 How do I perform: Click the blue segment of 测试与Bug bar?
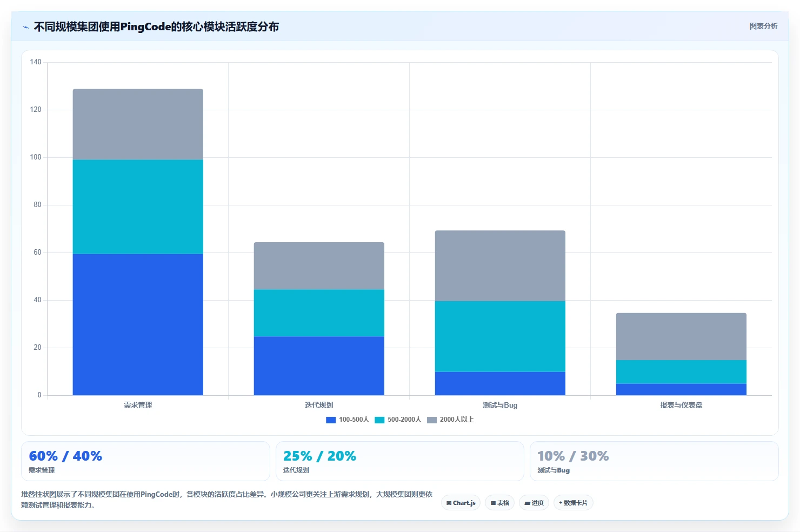click(500, 383)
